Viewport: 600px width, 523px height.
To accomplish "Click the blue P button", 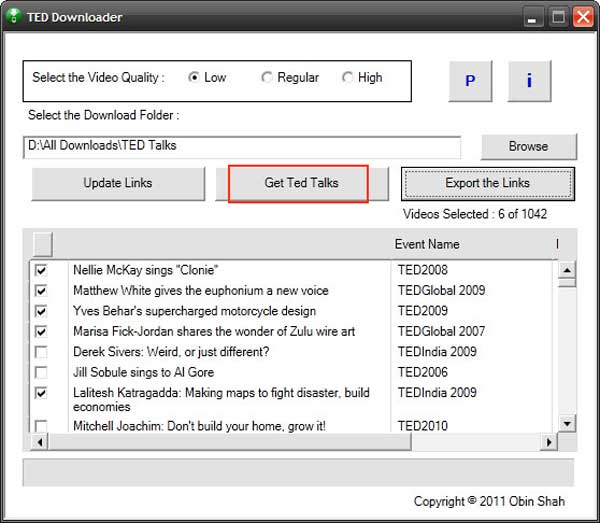I will click(x=470, y=81).
